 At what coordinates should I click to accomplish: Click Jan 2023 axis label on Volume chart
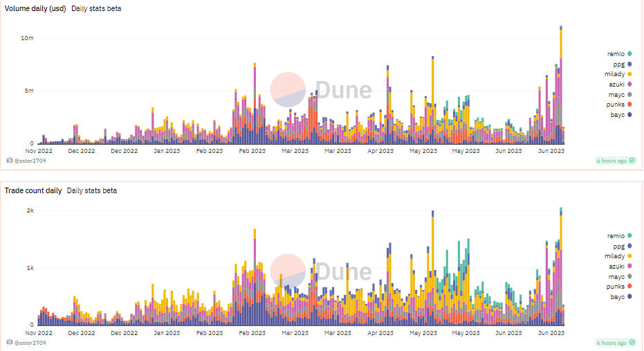(167, 151)
